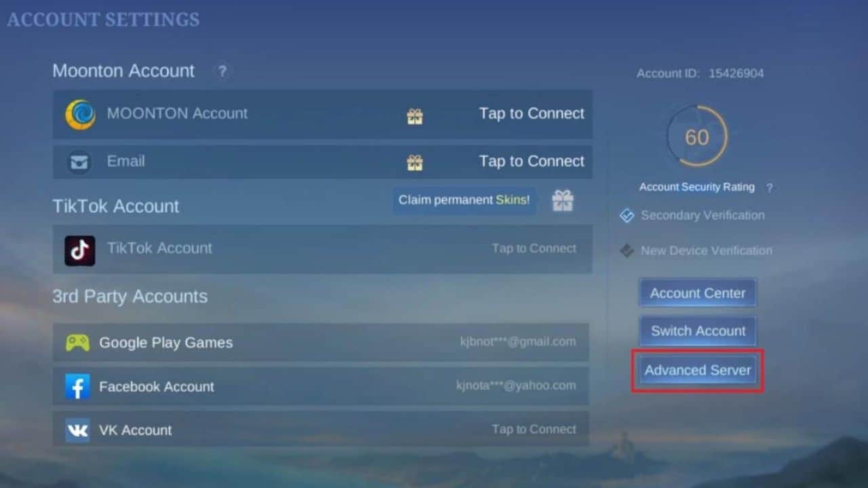This screenshot has width=868, height=488.
Task: Click gift icon in Email row
Action: pos(415,163)
